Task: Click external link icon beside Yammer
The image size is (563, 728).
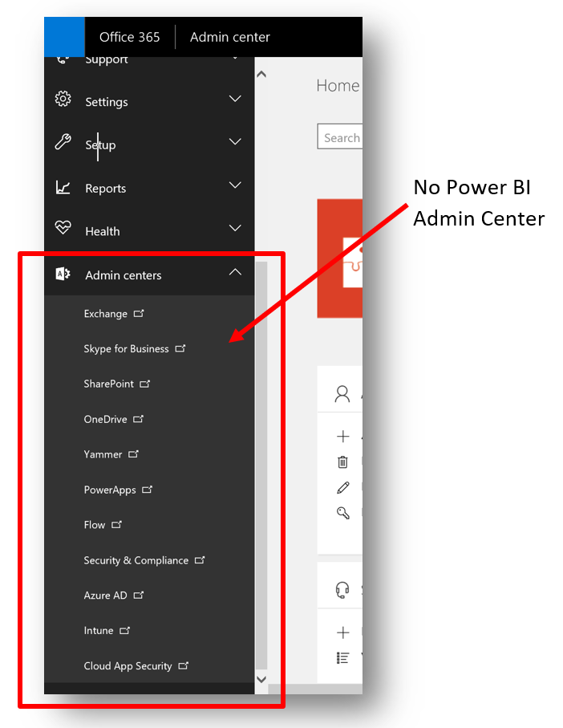Action: coord(134,454)
